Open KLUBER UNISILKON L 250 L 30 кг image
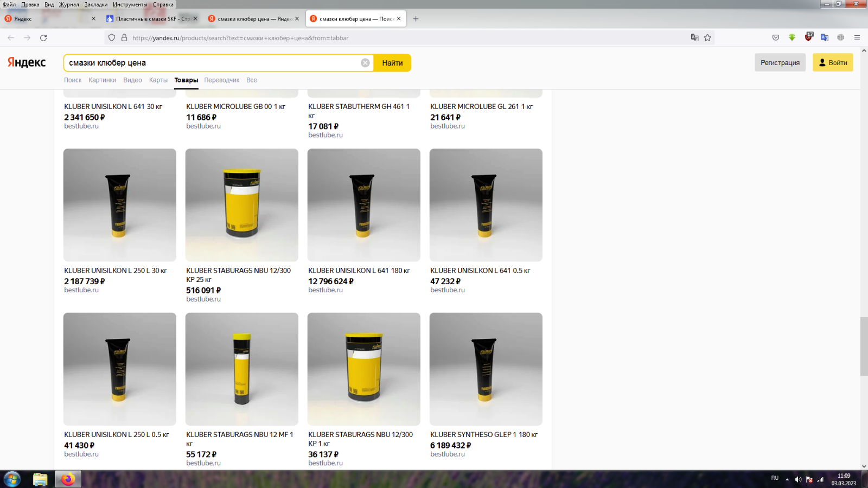Screen dimensions: 868x488 click(x=120, y=205)
